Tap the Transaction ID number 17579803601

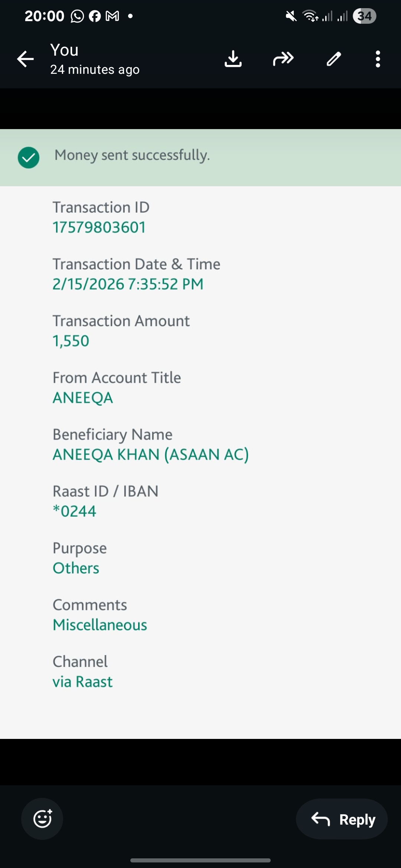click(99, 227)
